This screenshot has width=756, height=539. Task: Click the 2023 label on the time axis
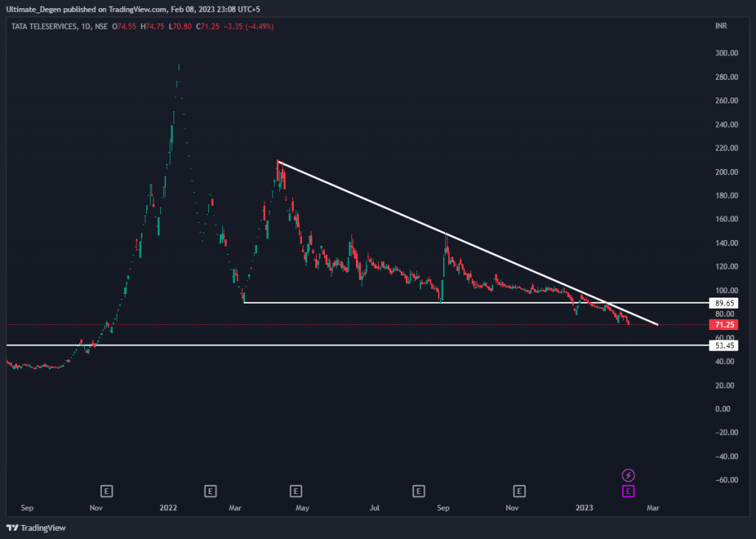(x=585, y=508)
